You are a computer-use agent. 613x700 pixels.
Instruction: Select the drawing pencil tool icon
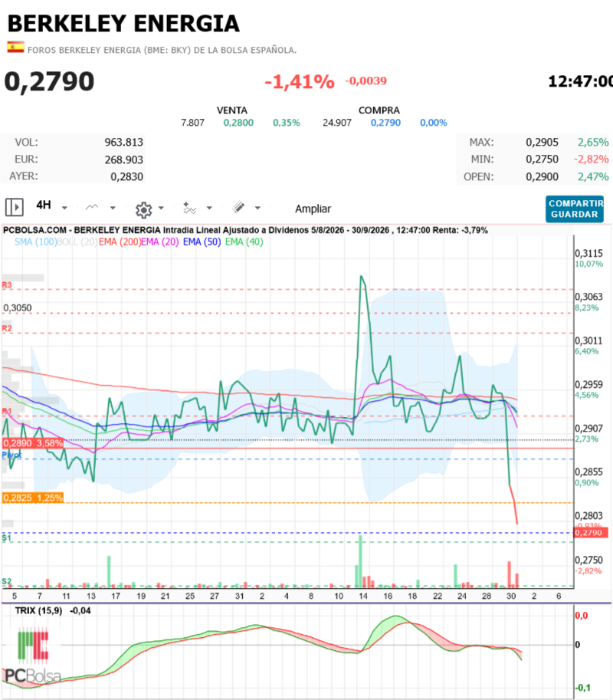click(x=238, y=207)
